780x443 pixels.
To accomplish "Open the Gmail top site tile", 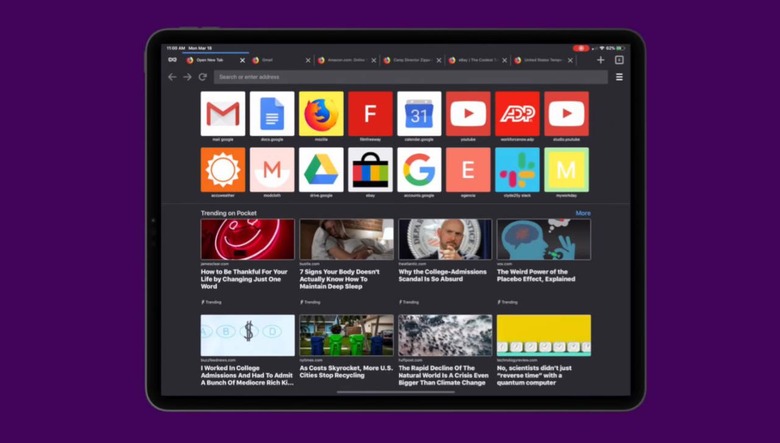I will pyautogui.click(x=222, y=114).
